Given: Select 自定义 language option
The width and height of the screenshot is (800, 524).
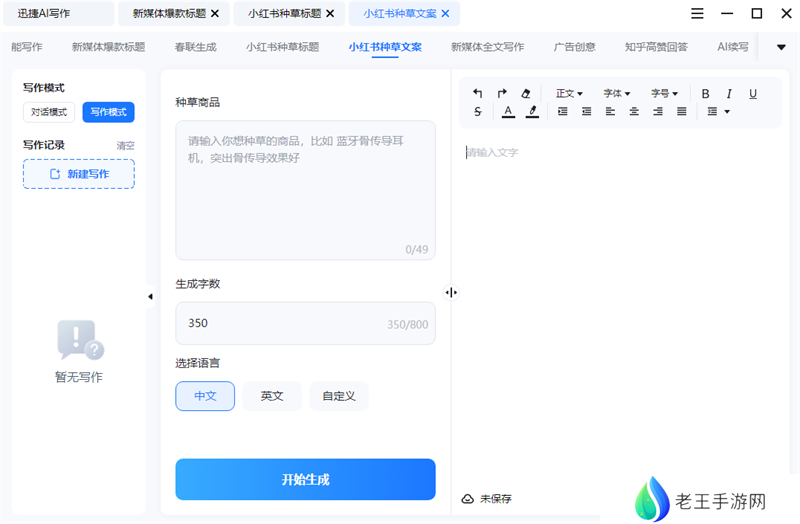Looking at the screenshot, I should pyautogui.click(x=339, y=396).
